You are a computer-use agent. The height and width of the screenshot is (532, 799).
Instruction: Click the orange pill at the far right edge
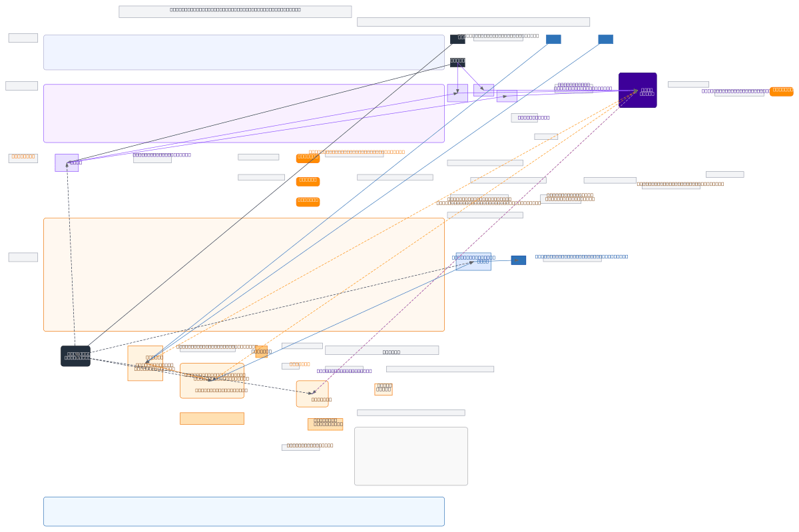pos(781,91)
